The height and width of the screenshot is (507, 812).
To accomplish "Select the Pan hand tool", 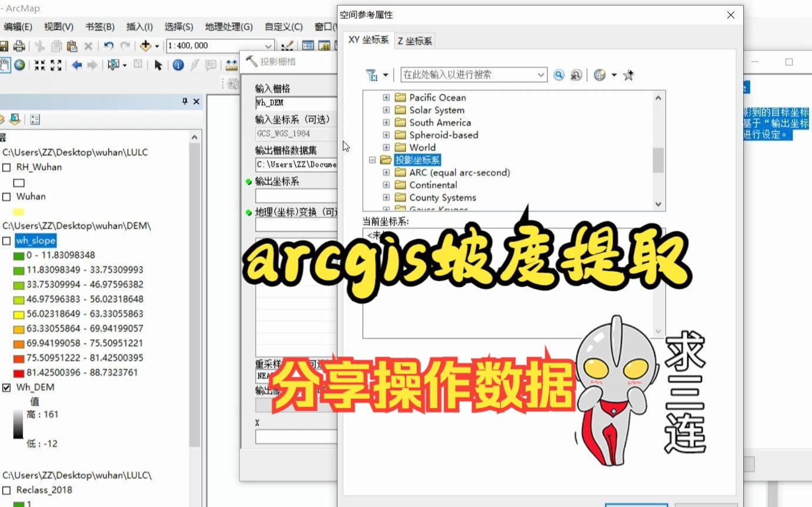I will (5, 65).
